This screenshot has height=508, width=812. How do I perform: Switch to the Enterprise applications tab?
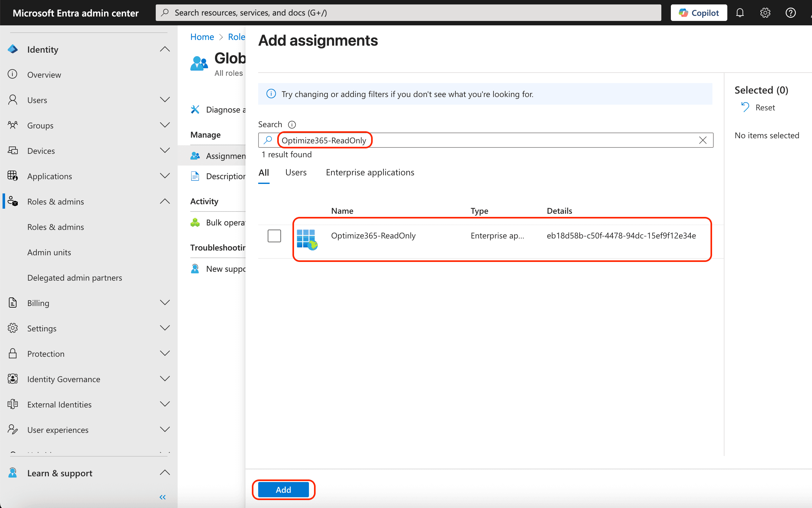coord(370,173)
